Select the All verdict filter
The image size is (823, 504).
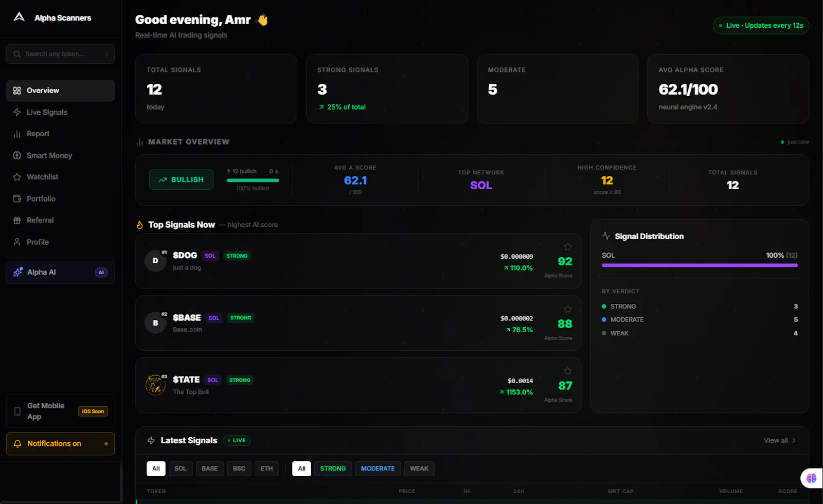[301, 469]
